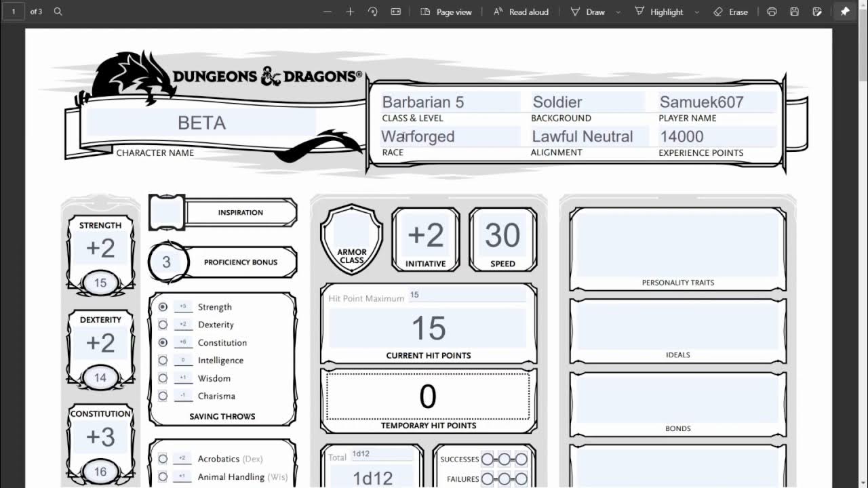Toggle Wisdom saving throw proficiency
Screen dimensions: 868x488
coord(163,378)
